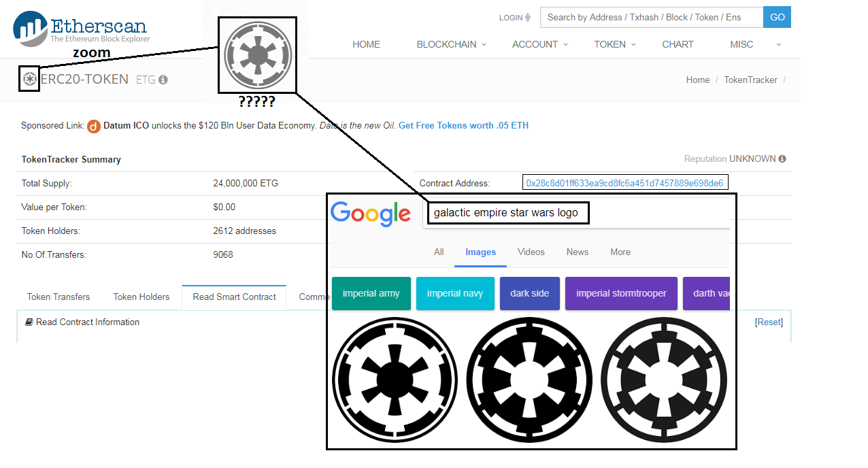Click the Home breadcrumb link
The image size is (868, 468).
(698, 80)
